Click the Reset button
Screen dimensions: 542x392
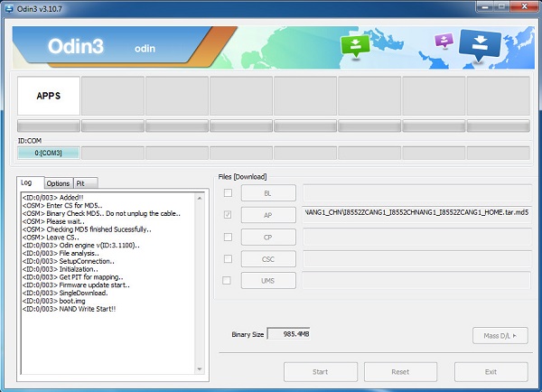point(400,372)
